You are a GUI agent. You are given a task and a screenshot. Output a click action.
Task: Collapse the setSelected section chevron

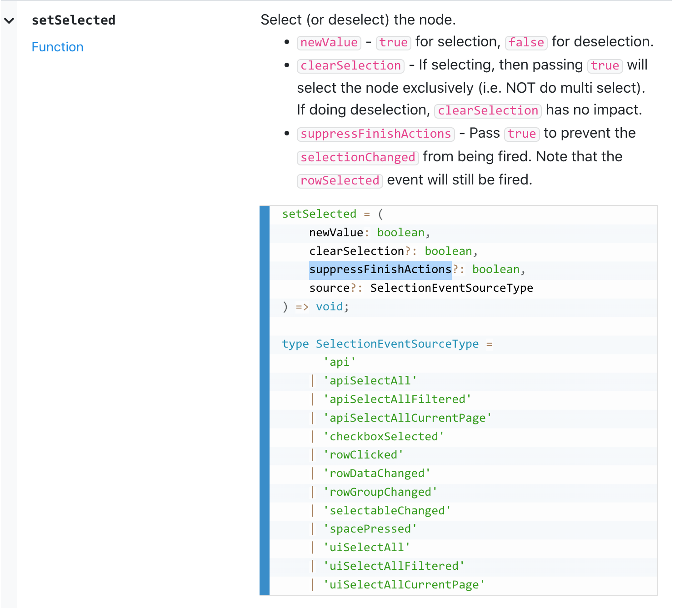pos(10,20)
